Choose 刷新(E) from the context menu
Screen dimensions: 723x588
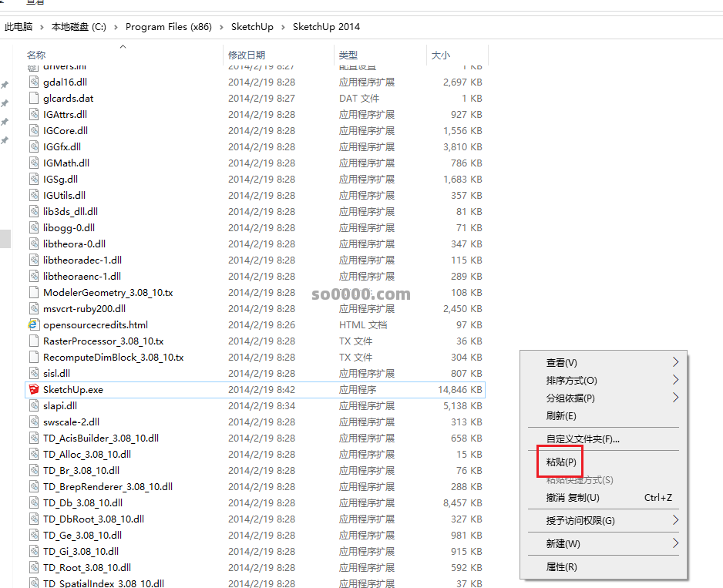point(561,415)
